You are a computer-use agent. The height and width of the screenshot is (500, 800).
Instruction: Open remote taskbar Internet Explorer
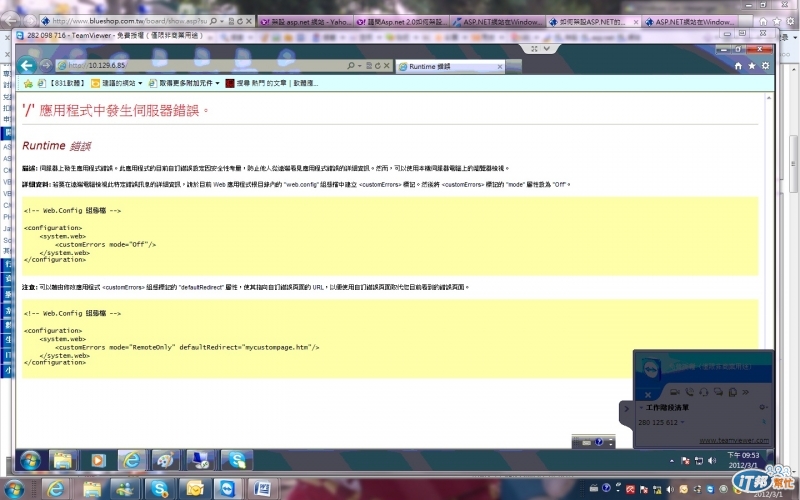[132, 460]
